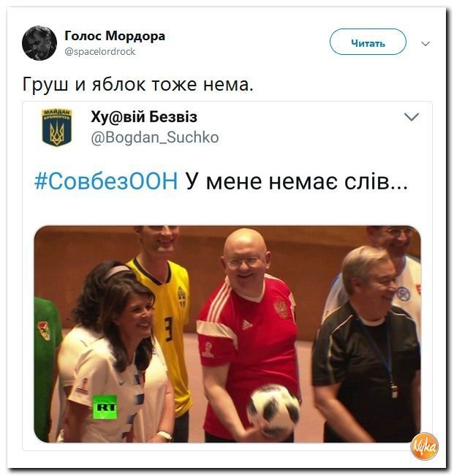Expand the chevron menu beside Читать
Viewport: 454px width, 476px height.
tap(425, 43)
